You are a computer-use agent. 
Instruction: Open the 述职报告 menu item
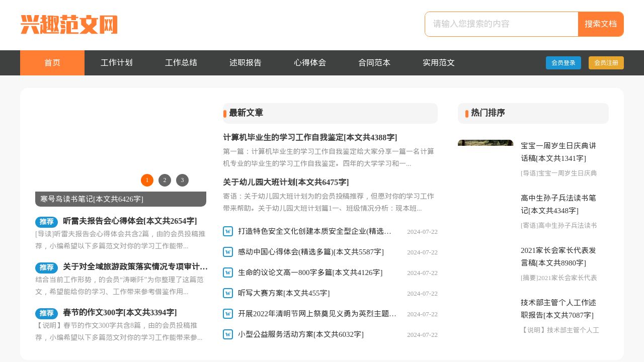[246, 63]
